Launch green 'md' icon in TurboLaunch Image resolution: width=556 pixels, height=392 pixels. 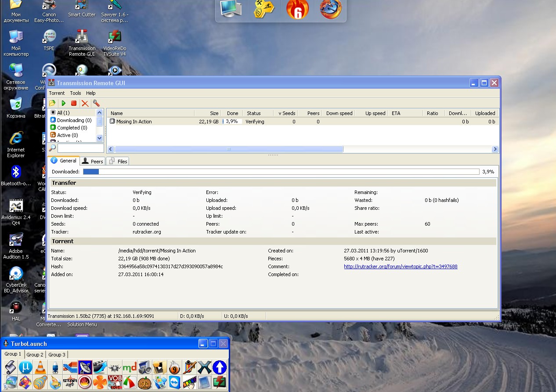click(x=130, y=367)
